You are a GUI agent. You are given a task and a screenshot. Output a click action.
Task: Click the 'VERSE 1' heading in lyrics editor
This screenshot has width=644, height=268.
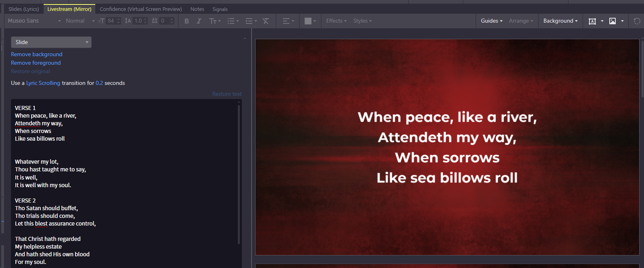pos(25,108)
